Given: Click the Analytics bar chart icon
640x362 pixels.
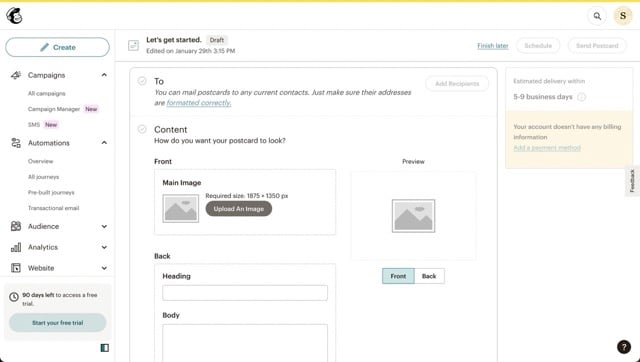Looking at the screenshot, I should (x=16, y=247).
